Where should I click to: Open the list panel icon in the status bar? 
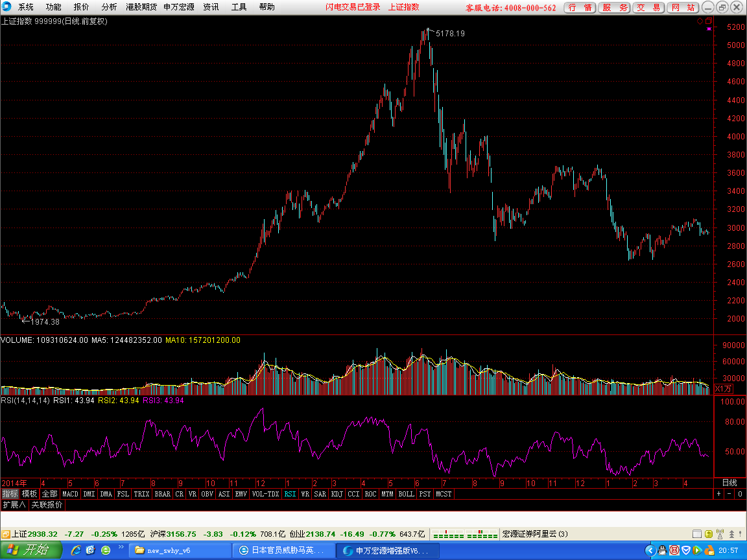coord(696,534)
